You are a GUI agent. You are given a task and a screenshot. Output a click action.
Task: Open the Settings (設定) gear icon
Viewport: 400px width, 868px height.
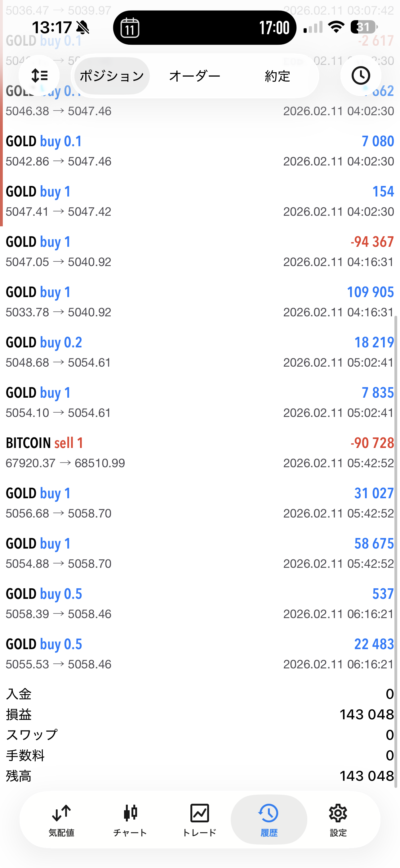338,820
